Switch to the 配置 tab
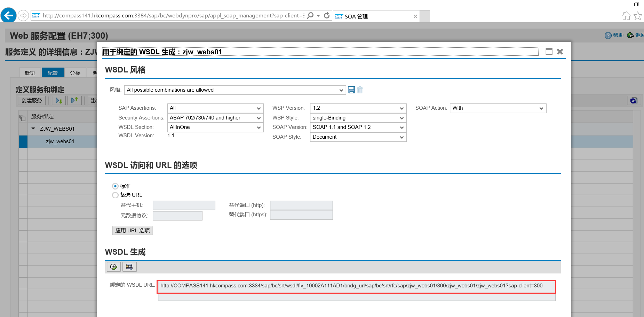 53,73
